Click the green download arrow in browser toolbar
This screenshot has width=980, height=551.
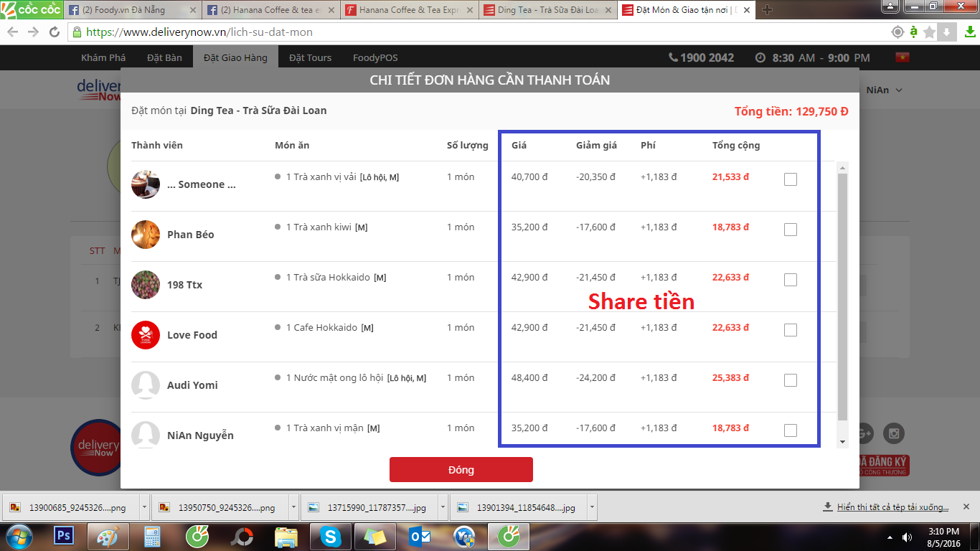click(x=970, y=32)
